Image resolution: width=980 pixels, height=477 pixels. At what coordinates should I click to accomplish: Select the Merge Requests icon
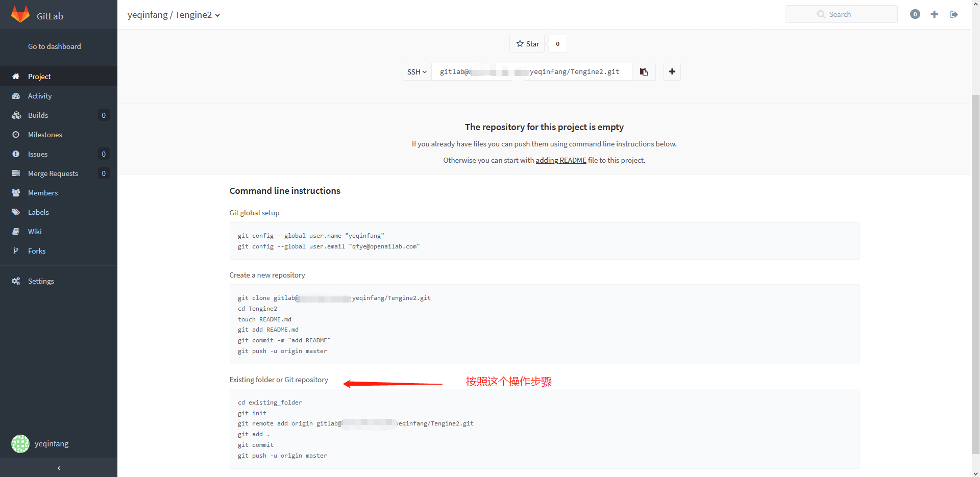pyautogui.click(x=16, y=173)
